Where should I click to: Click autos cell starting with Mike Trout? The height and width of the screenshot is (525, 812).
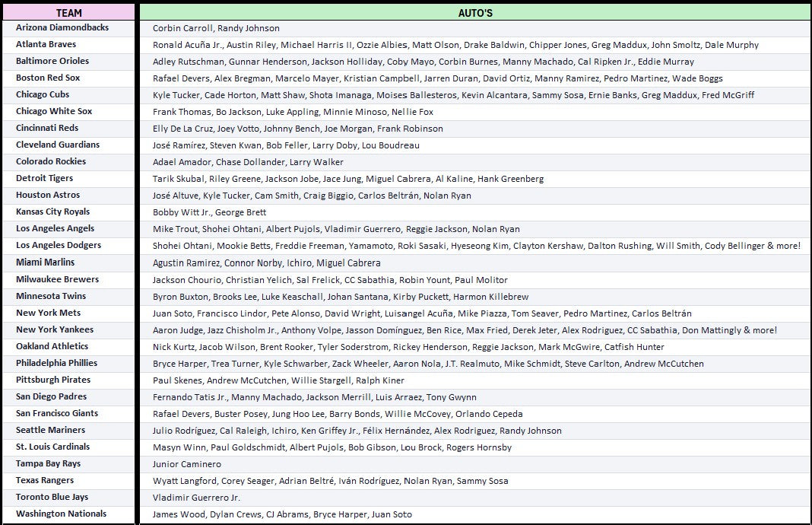(475, 229)
